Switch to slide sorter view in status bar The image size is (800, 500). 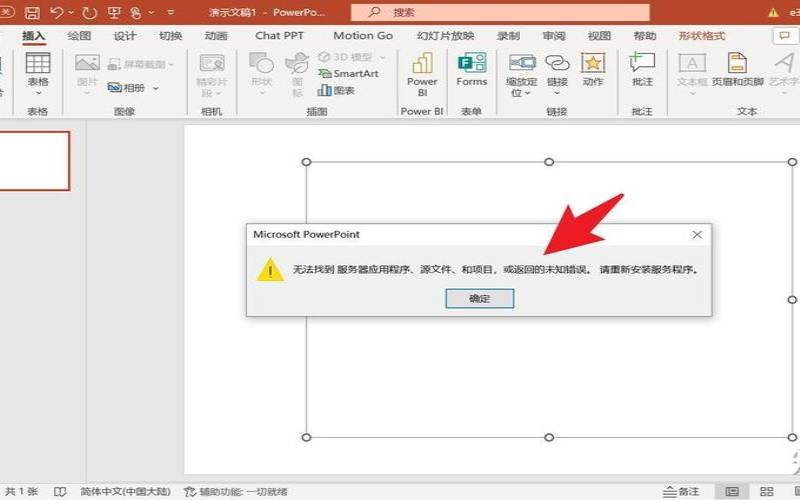(x=768, y=492)
